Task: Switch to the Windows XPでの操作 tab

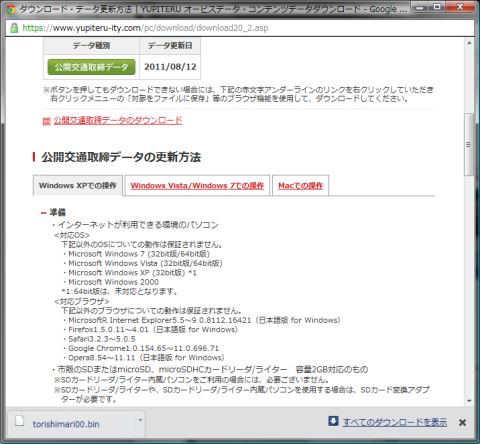Action: (x=78, y=185)
